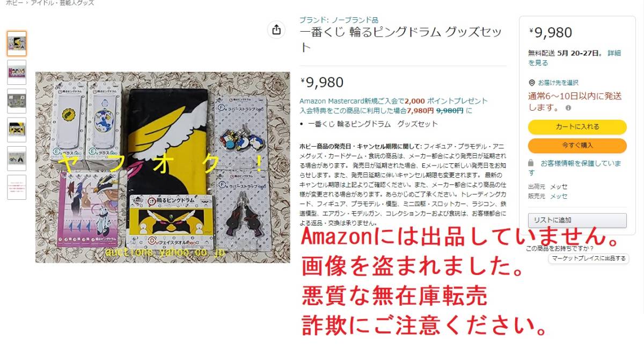Click 詳細を見る shipping details link
Viewport: 644px width, 354px height.
point(575,58)
